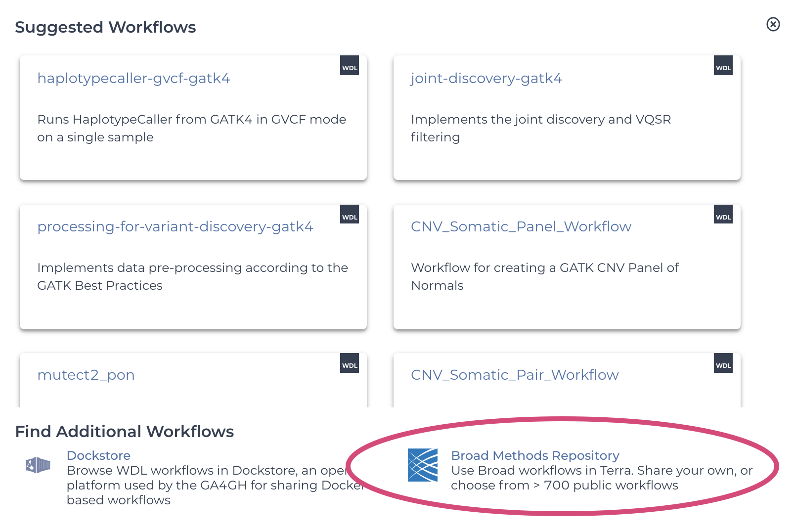Click 'Implements data pre-processing' description text
This screenshot has height=532, width=795.
[193, 276]
